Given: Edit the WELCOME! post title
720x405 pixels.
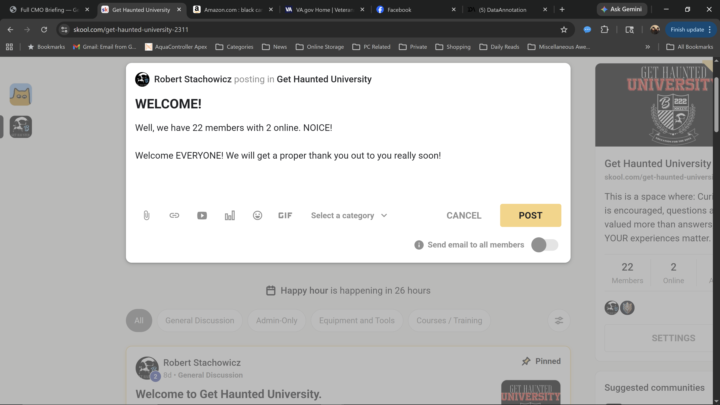Looking at the screenshot, I should click(x=168, y=104).
